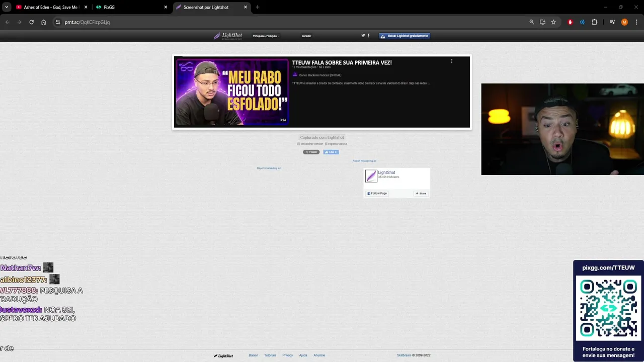This screenshot has width=644, height=362.
Task: Open the uploaded screenshot image thumbnail
Action: coord(322,92)
